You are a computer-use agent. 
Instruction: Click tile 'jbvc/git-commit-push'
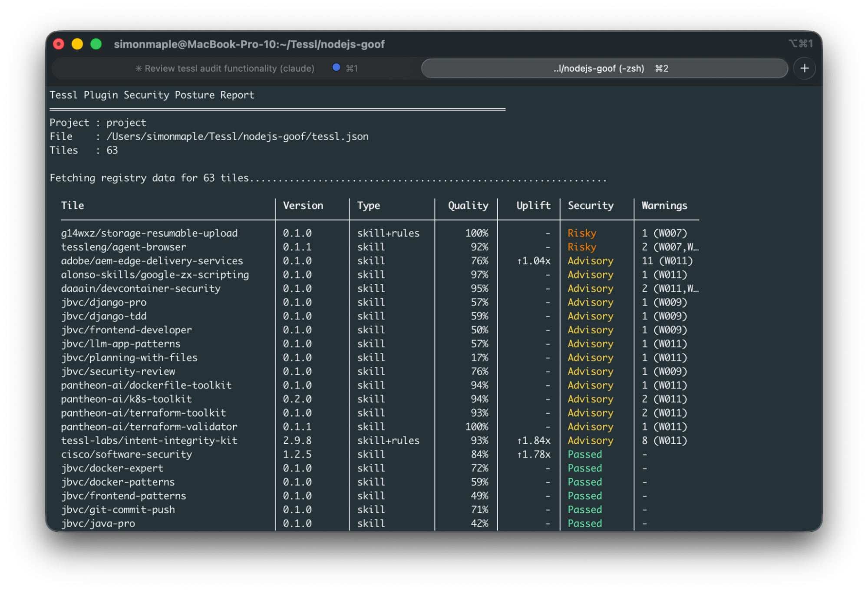[x=118, y=510]
